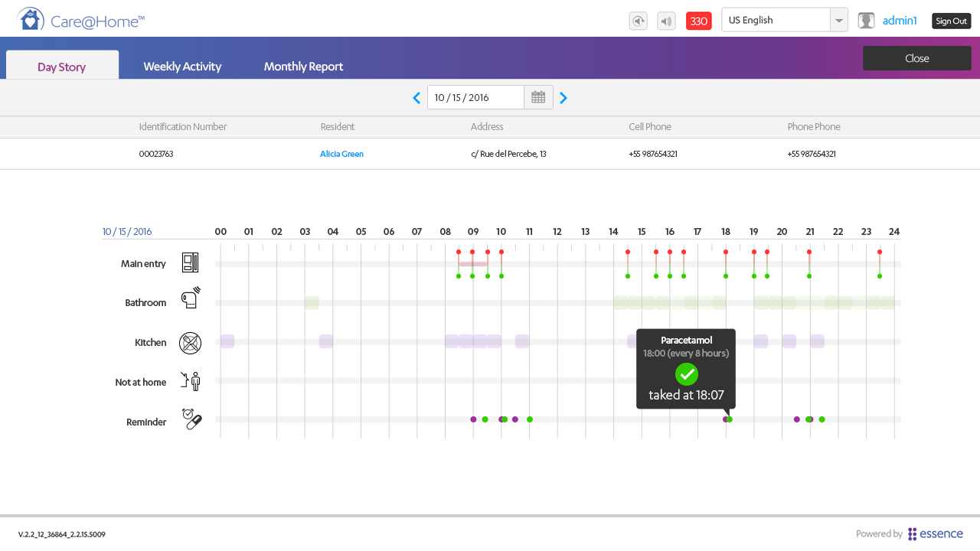
Task: Click the Paracetamol title in the tooltip
Action: pyautogui.click(x=687, y=340)
